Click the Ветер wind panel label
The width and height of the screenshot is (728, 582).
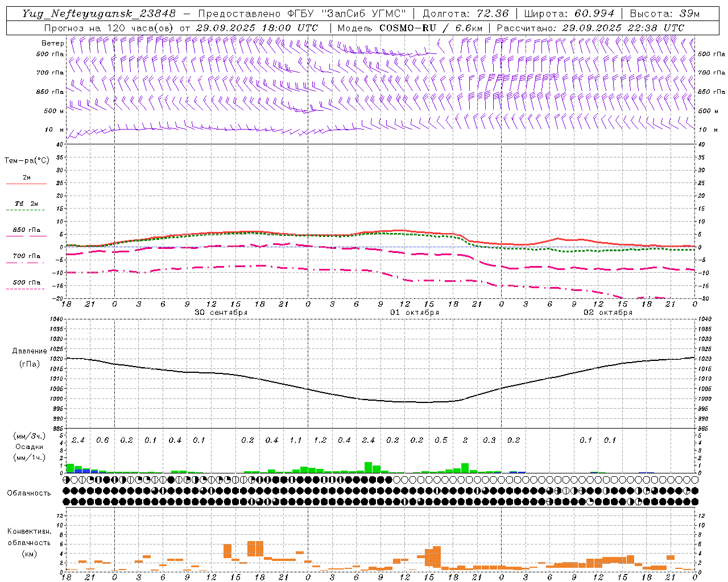pos(52,43)
